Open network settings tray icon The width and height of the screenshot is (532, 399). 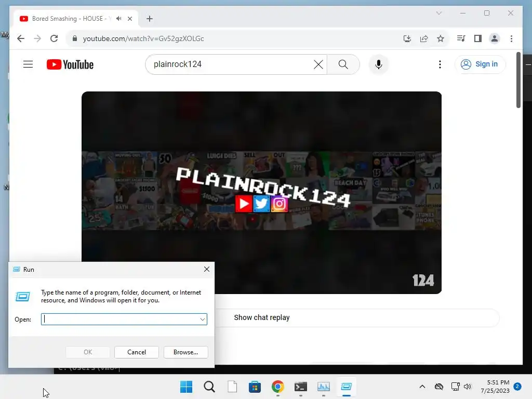click(x=455, y=387)
